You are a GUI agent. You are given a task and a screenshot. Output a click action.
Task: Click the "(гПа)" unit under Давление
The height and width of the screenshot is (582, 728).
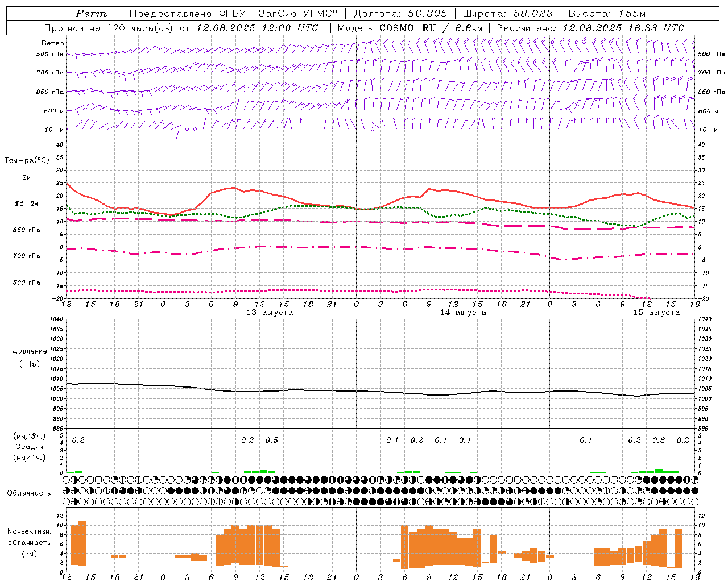click(30, 364)
